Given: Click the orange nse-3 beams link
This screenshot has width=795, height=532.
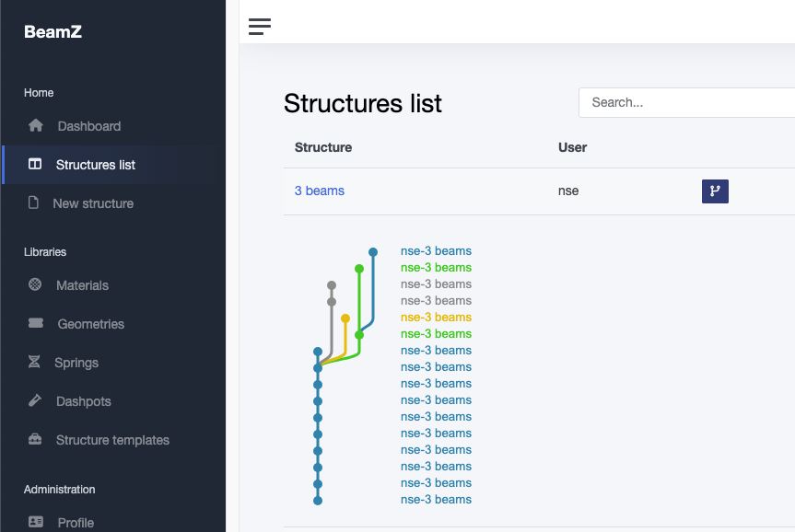Looking at the screenshot, I should point(436,317).
